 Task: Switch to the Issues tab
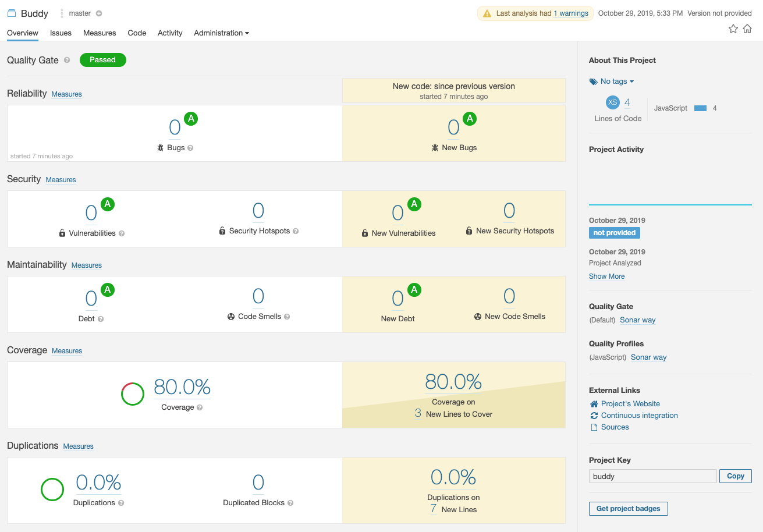point(61,33)
